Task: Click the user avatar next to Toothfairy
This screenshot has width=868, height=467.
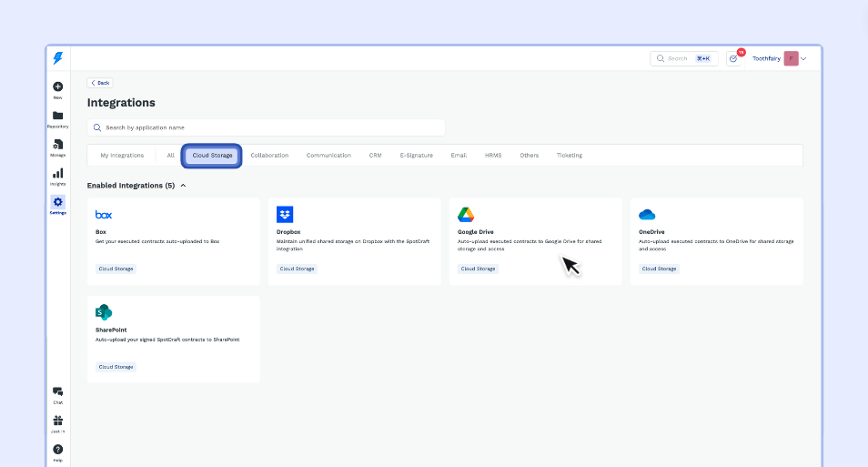Action: point(791,59)
